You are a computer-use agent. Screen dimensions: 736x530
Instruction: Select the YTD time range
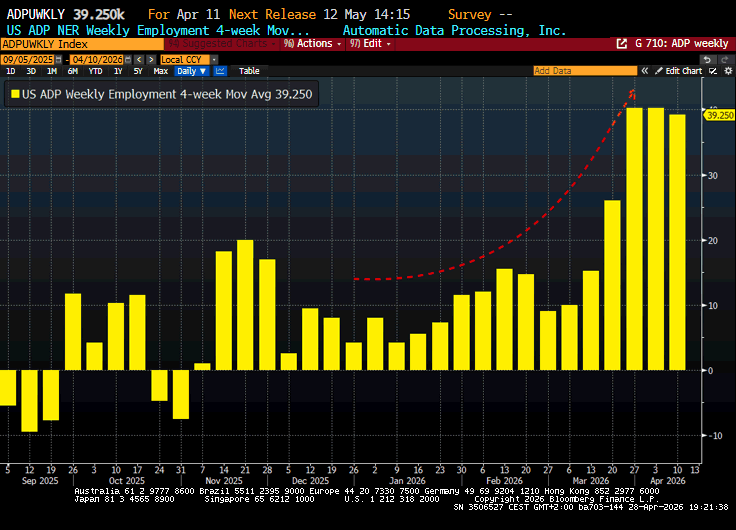(x=97, y=71)
